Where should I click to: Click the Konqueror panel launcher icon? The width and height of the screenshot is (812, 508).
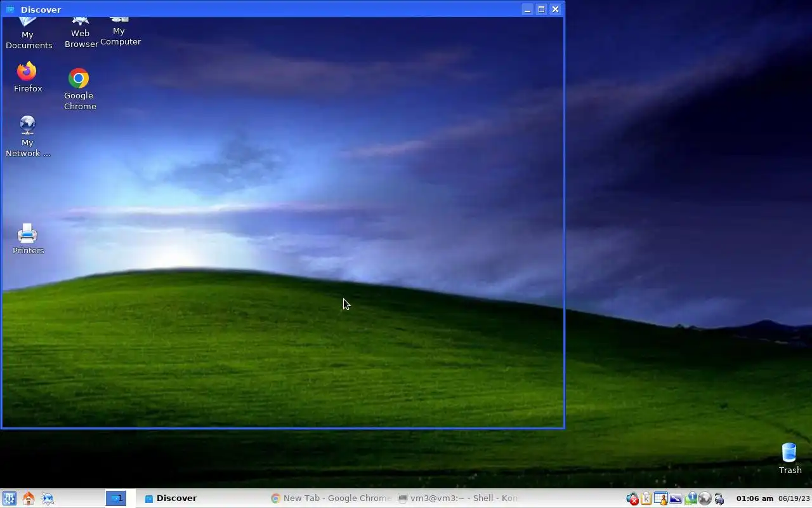tap(48, 498)
